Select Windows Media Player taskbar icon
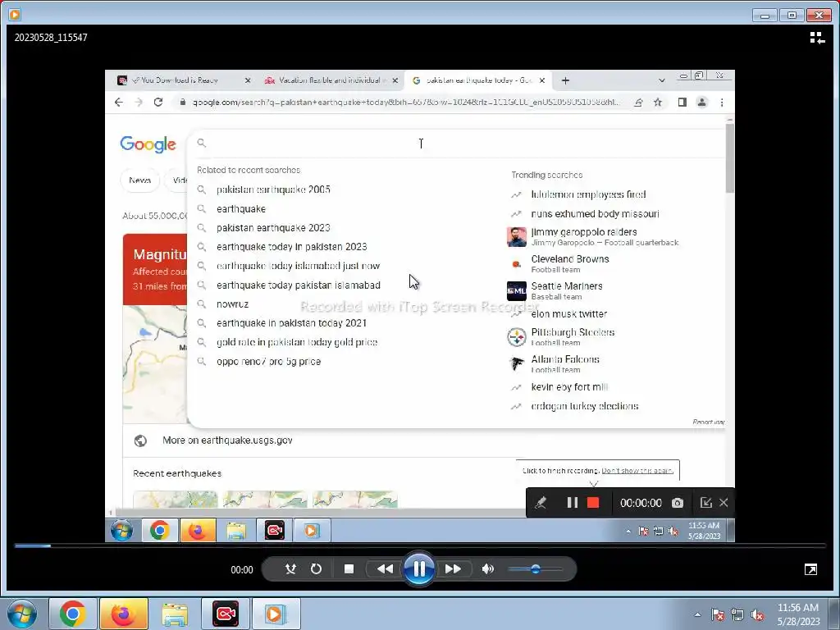This screenshot has width=840, height=630. (x=276, y=614)
